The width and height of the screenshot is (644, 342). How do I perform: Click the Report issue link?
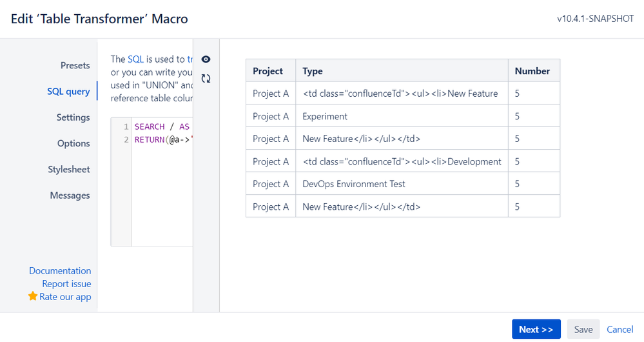[x=66, y=283]
